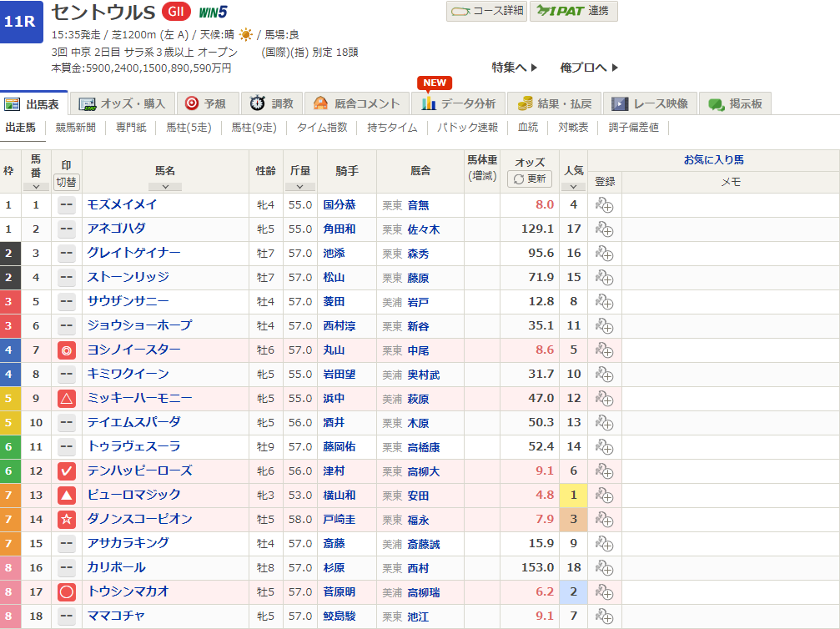The height and width of the screenshot is (629, 840).
Task: Add トウシンマカオ to favorites via register icon
Action: (x=604, y=592)
